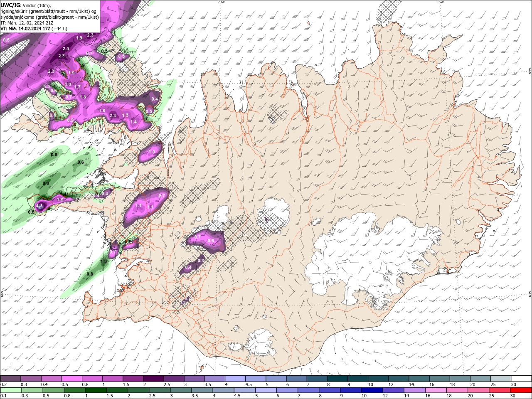Click the 2.5 snowfall value offshore Westfjords

point(66,49)
